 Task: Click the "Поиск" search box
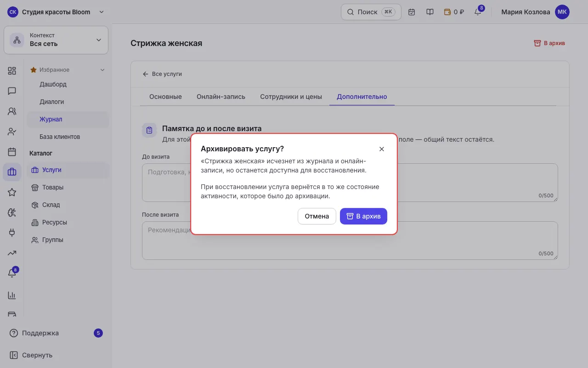coord(371,12)
